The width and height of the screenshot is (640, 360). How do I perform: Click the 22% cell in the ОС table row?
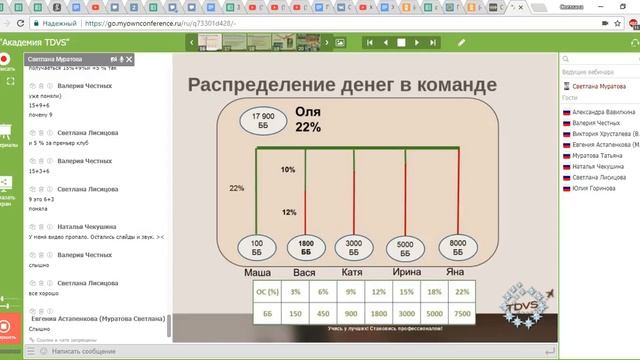point(462,292)
